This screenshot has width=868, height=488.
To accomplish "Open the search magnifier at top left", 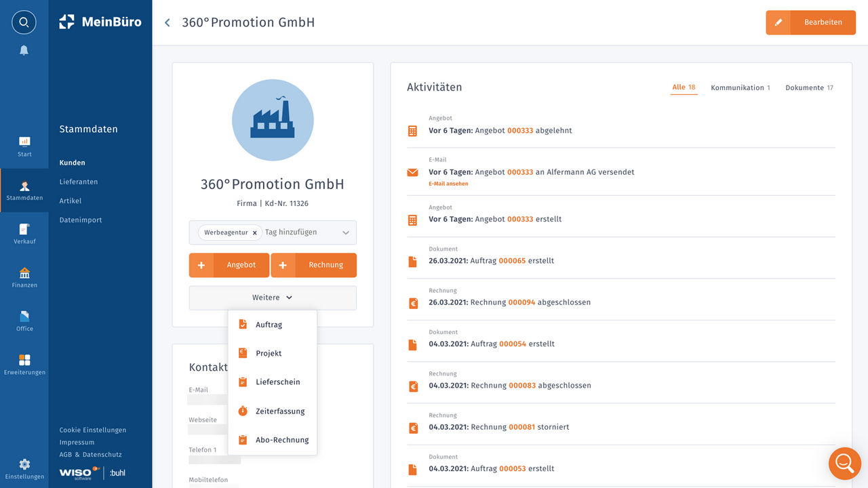I will point(24,22).
